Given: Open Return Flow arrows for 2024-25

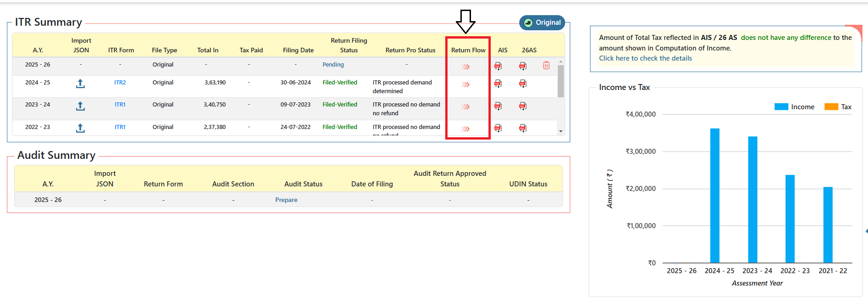Looking at the screenshot, I should pyautogui.click(x=465, y=84).
